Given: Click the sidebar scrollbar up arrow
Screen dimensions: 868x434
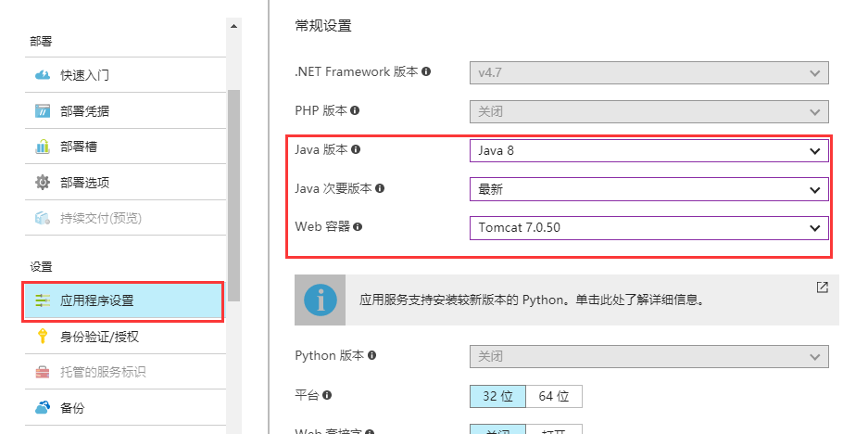Looking at the screenshot, I should (x=233, y=26).
